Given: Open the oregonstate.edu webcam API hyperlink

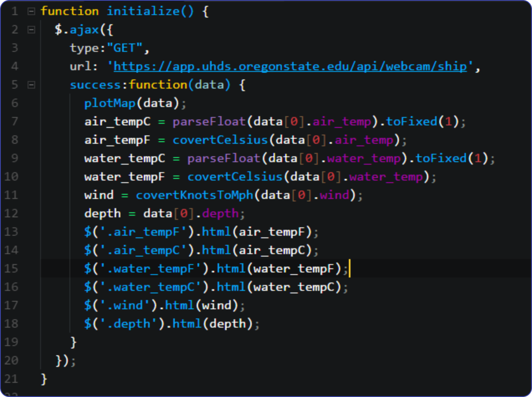Looking at the screenshot, I should (x=290, y=66).
